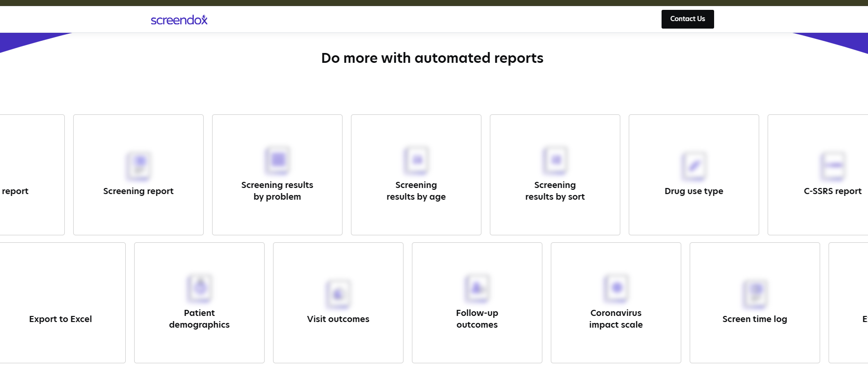The width and height of the screenshot is (868, 375).
Task: Click the Screendox logo
Action: coord(179,20)
